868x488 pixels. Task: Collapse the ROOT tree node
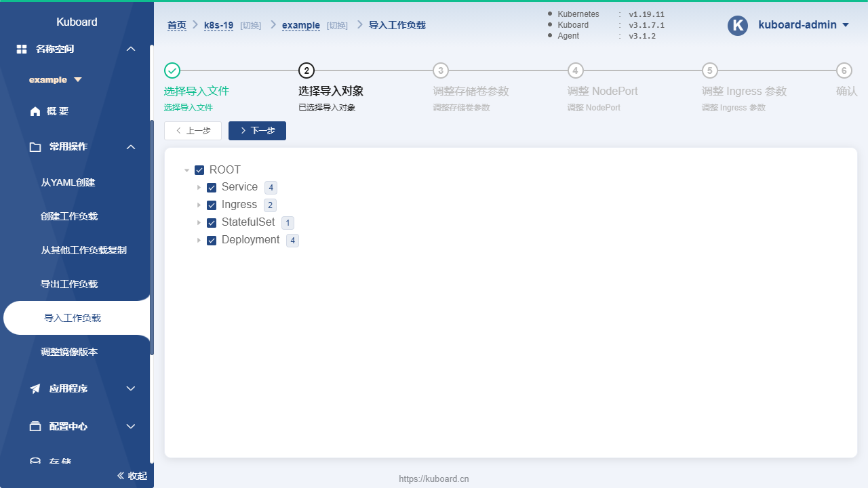click(187, 170)
